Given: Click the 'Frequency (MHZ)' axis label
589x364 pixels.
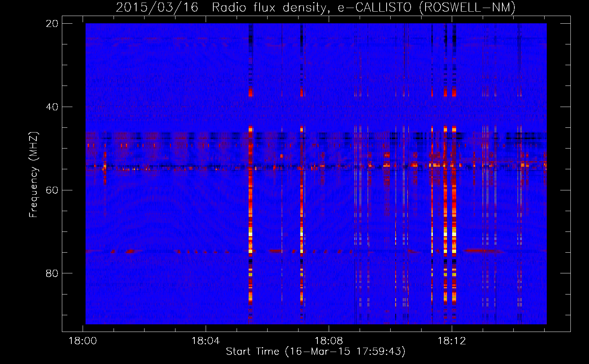Looking at the screenshot, I should tap(33, 175).
